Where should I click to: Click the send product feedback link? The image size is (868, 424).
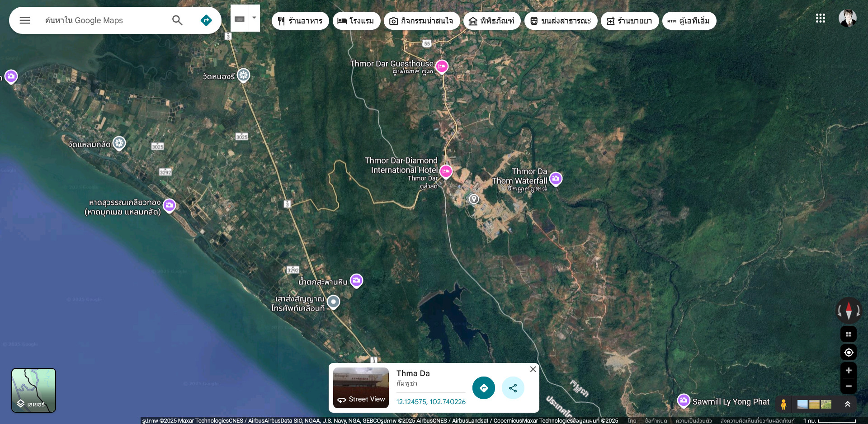(757, 421)
